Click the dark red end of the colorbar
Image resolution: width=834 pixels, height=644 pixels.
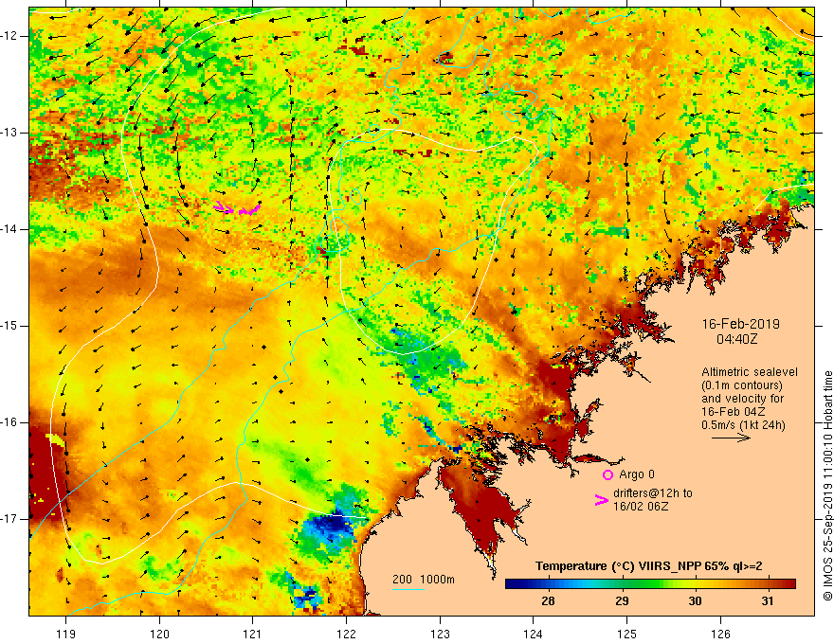[x=789, y=584]
